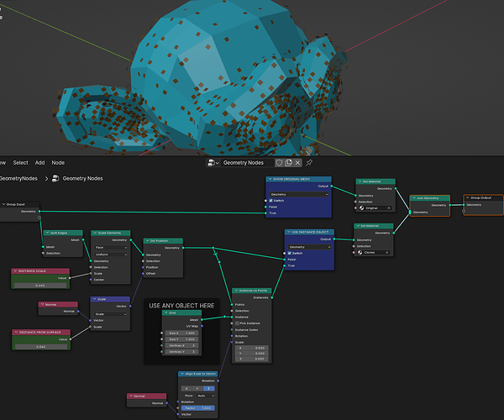Viewport: 504px width, 420px height.
Task: Click the UV Map output socket of Grid
Action: coord(202,326)
